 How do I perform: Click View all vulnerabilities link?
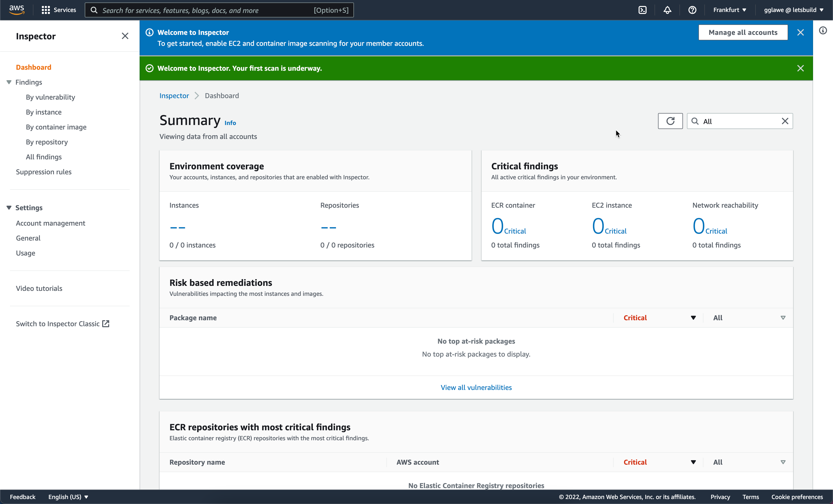(x=476, y=387)
